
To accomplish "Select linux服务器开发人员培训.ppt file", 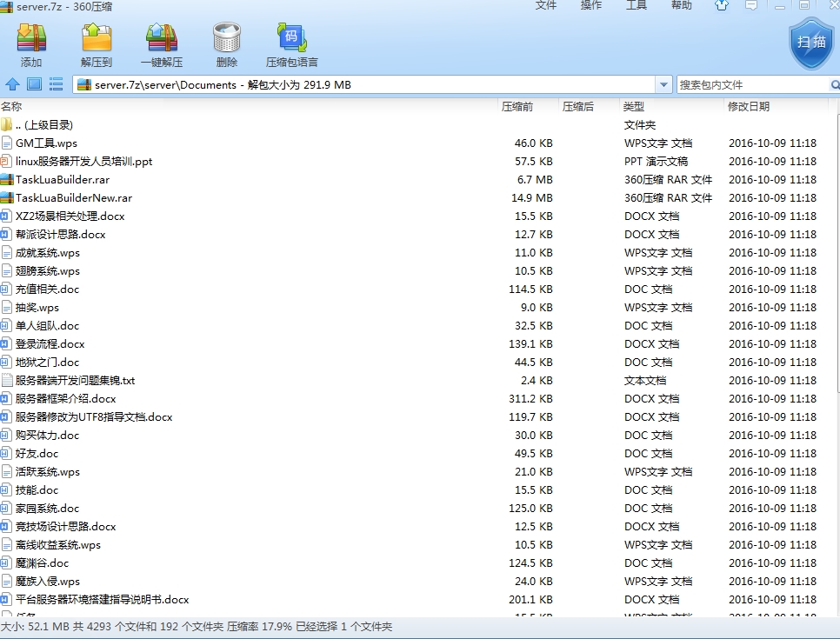I will click(83, 162).
